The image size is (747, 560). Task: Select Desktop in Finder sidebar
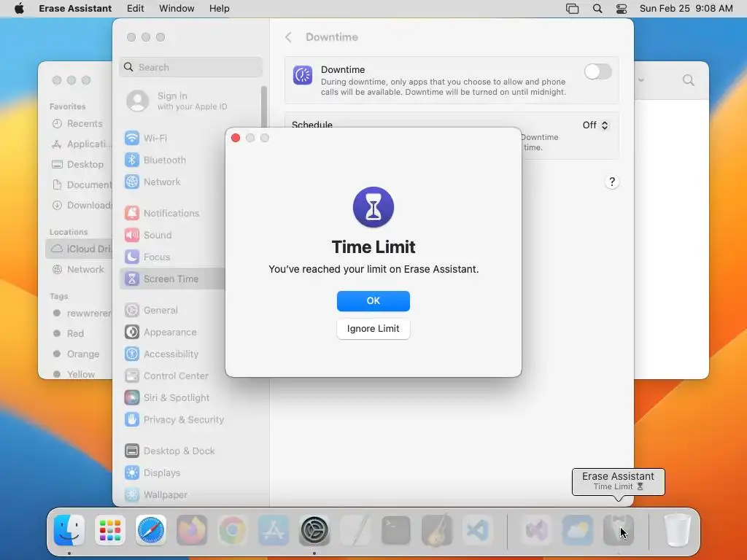pyautogui.click(x=78, y=164)
